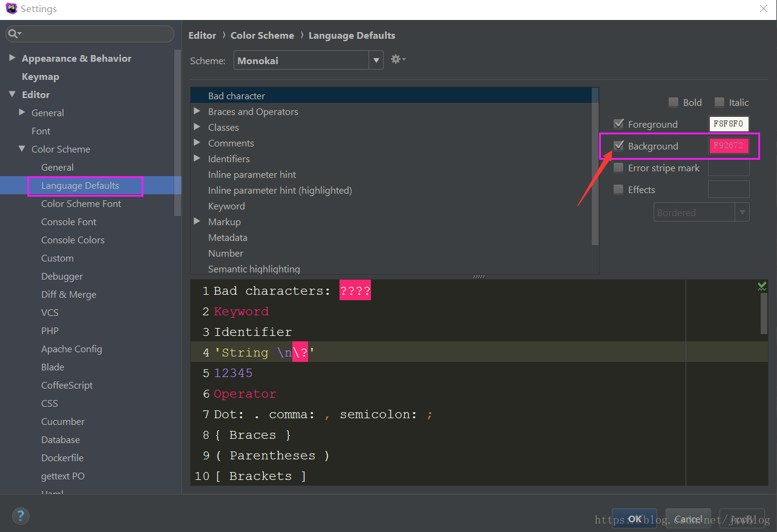
Task: Expand the Identifiers group
Action: (x=197, y=159)
